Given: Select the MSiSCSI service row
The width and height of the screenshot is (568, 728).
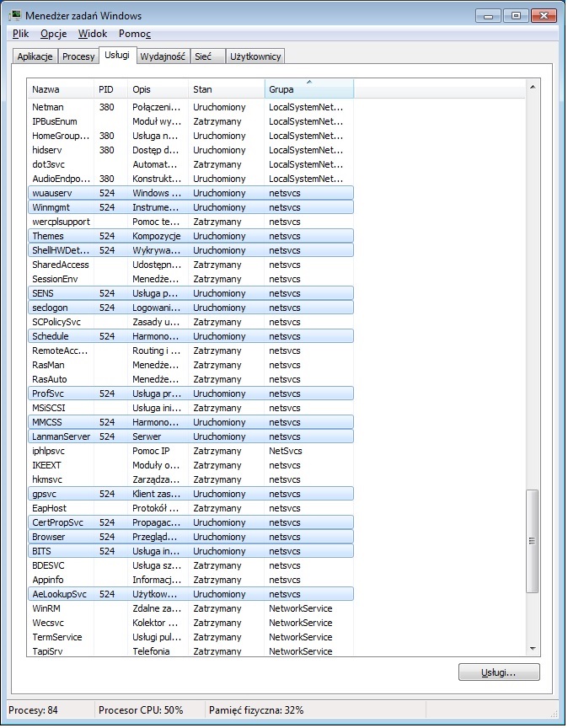Looking at the screenshot, I should (x=190, y=408).
